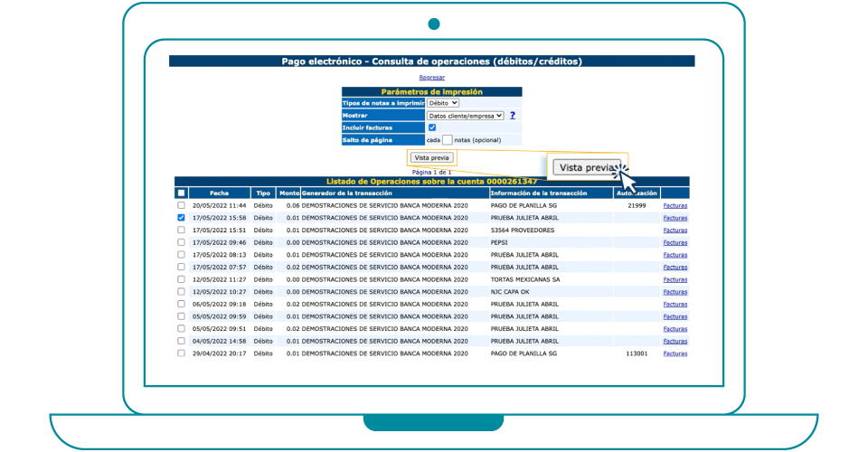Tick the checkbox for 17/05/2022 09:46 PEPSI row

coord(181,242)
